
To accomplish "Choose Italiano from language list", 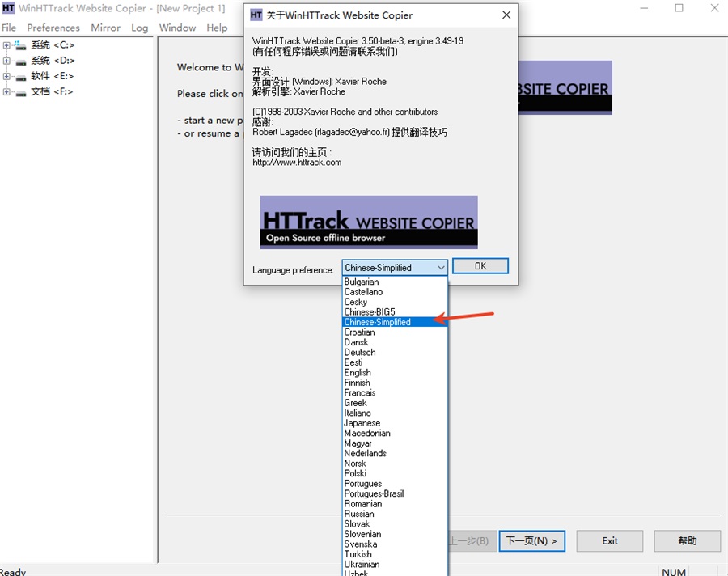I will click(395, 413).
